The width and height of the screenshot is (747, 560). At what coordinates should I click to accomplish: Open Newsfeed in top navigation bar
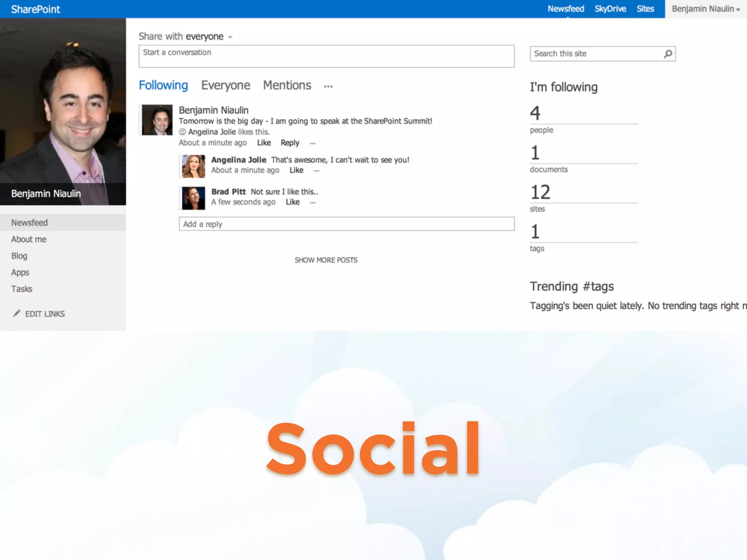click(x=566, y=9)
